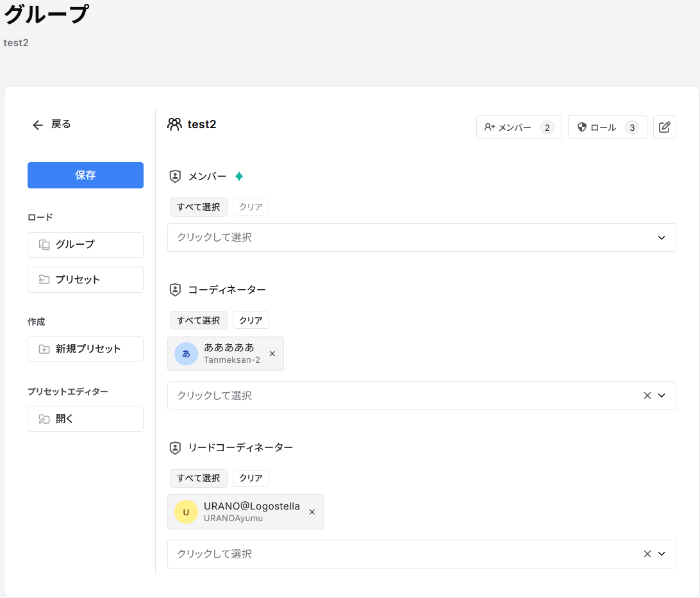Image resolution: width=700 pixels, height=598 pixels.
Task: Select all members with すべて選択 under メンバー
Action: (198, 206)
